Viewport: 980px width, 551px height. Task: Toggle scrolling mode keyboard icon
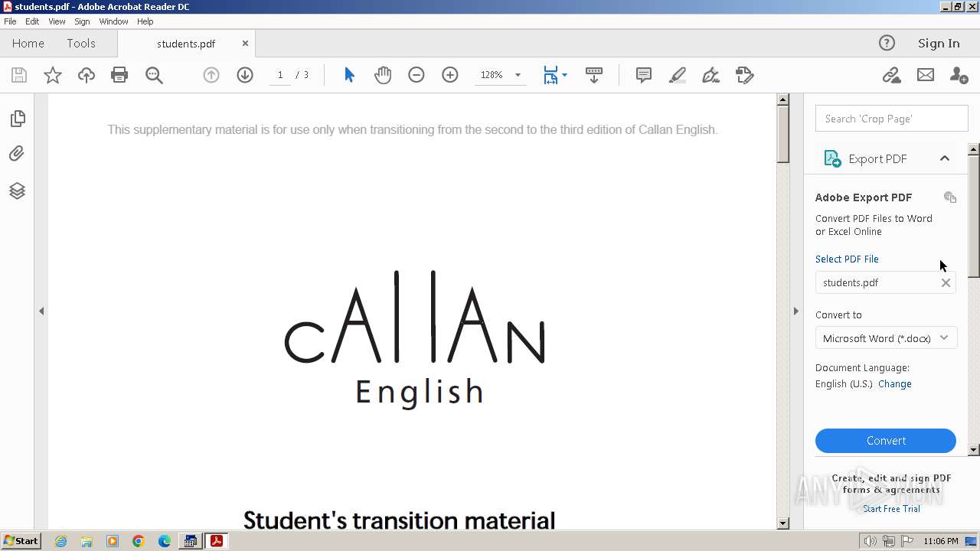(594, 75)
